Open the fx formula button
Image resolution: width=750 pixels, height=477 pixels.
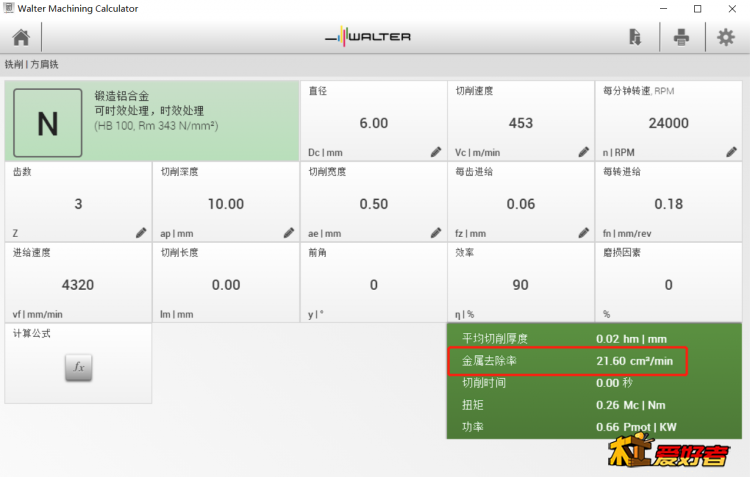tap(78, 367)
